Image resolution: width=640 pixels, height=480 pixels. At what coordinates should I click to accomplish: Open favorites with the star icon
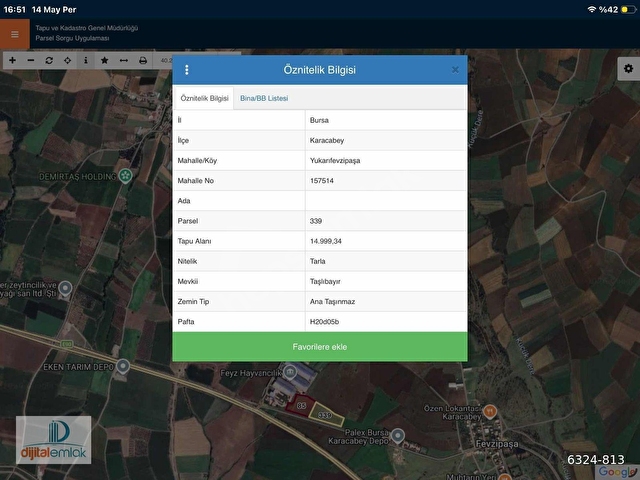104,60
